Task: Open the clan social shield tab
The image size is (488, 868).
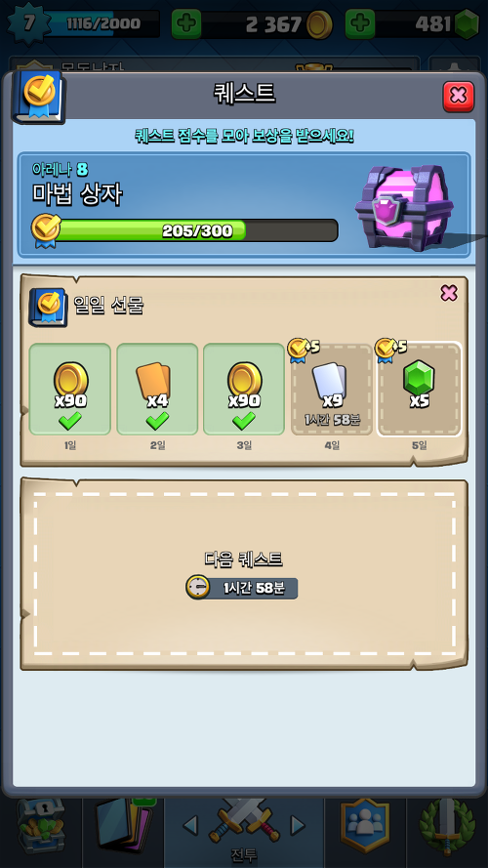Action: pyautogui.click(x=364, y=825)
